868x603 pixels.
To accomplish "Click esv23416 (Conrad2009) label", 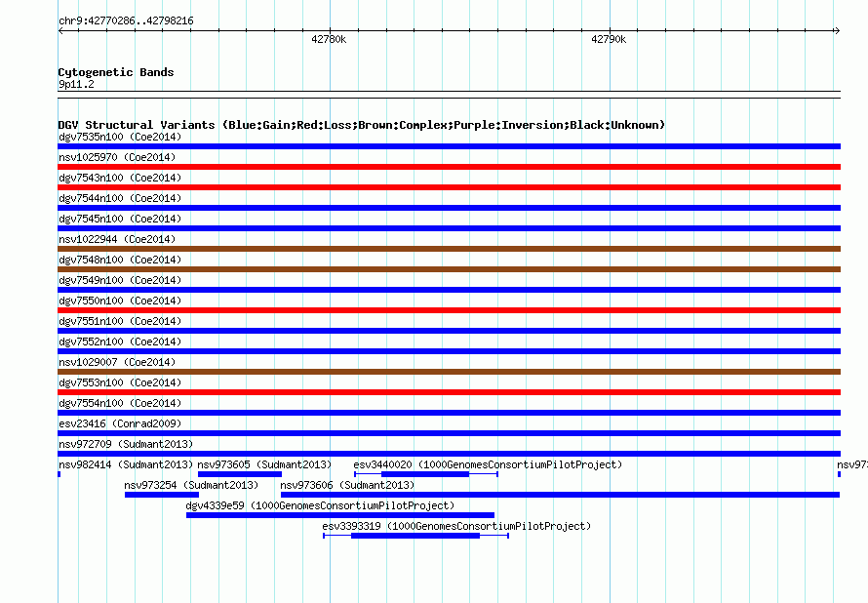I will [120, 423].
